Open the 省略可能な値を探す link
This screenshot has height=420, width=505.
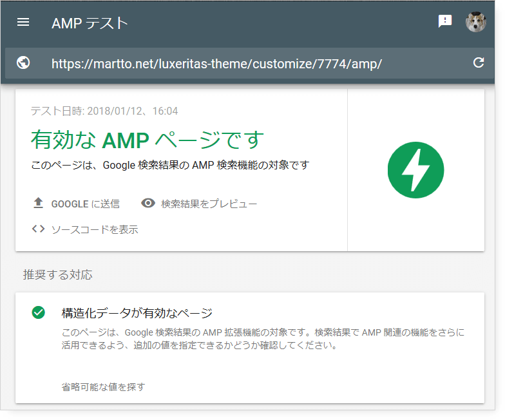[103, 387]
